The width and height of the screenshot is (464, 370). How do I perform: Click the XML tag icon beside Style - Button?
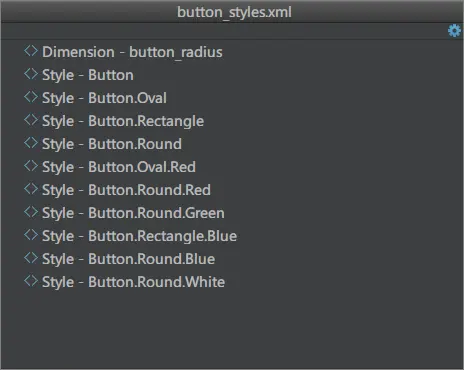(31, 74)
